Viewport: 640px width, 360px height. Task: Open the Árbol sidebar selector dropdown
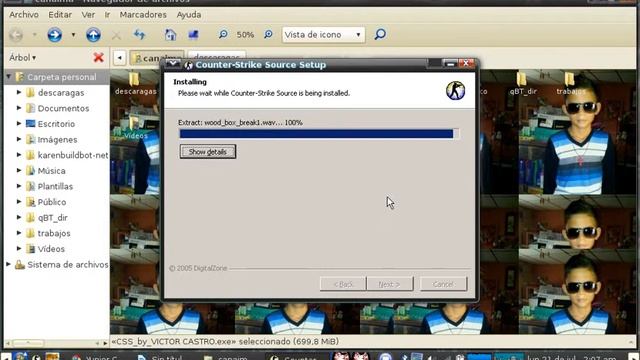[x=22, y=58]
